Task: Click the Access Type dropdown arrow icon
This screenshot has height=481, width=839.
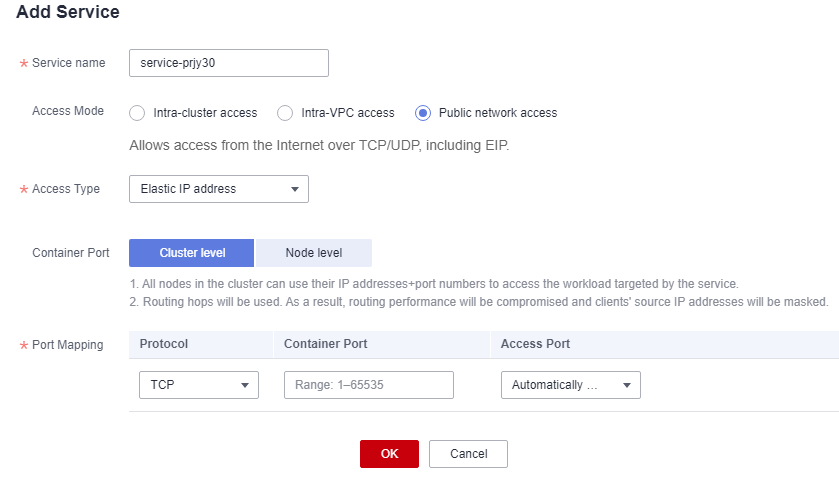Action: (294, 189)
